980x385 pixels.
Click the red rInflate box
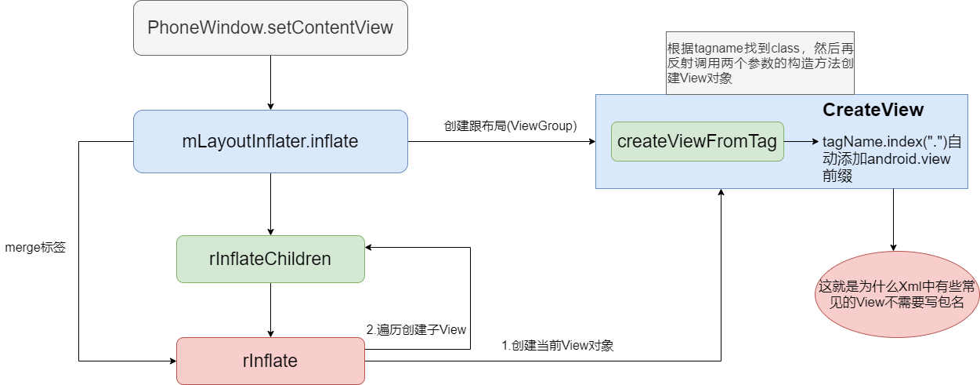(270, 361)
